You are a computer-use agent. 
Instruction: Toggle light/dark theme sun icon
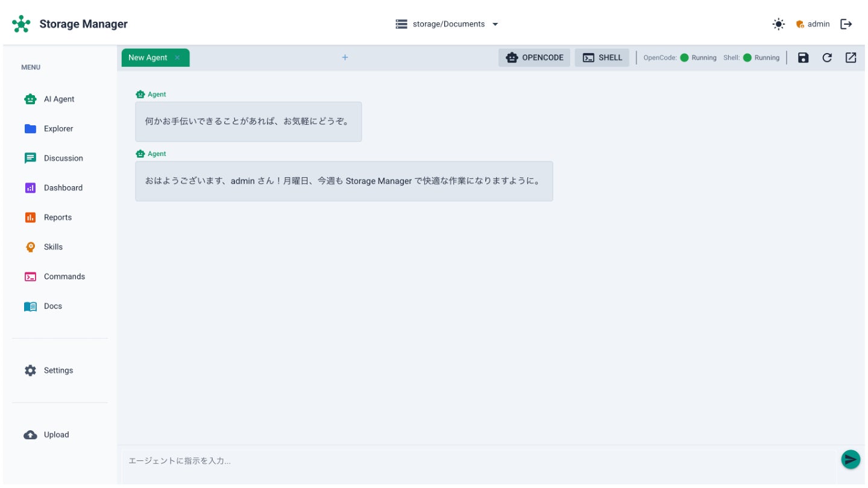779,24
